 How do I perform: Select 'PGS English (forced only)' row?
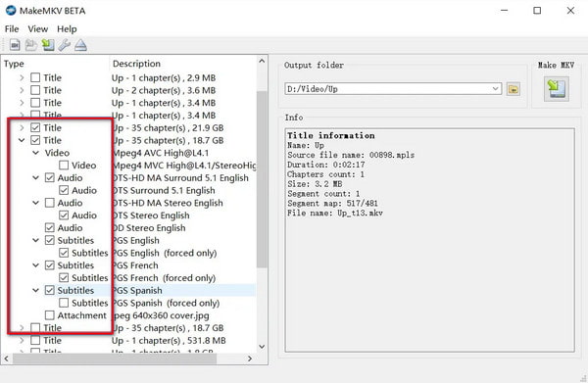165,253
